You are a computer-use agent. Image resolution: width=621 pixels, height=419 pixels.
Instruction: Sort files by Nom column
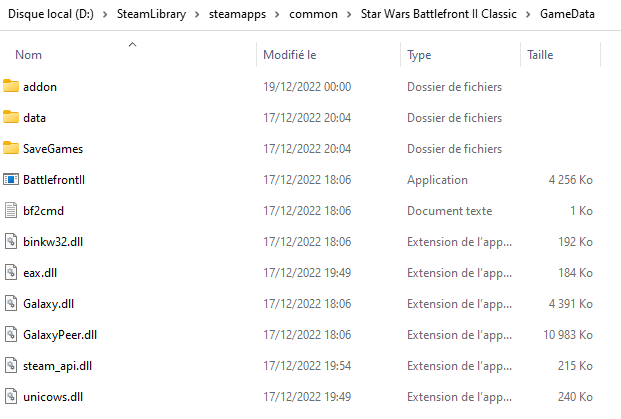tap(30, 55)
